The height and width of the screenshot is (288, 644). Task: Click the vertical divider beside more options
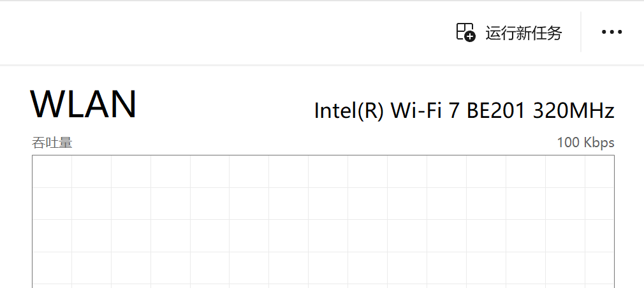(581, 32)
